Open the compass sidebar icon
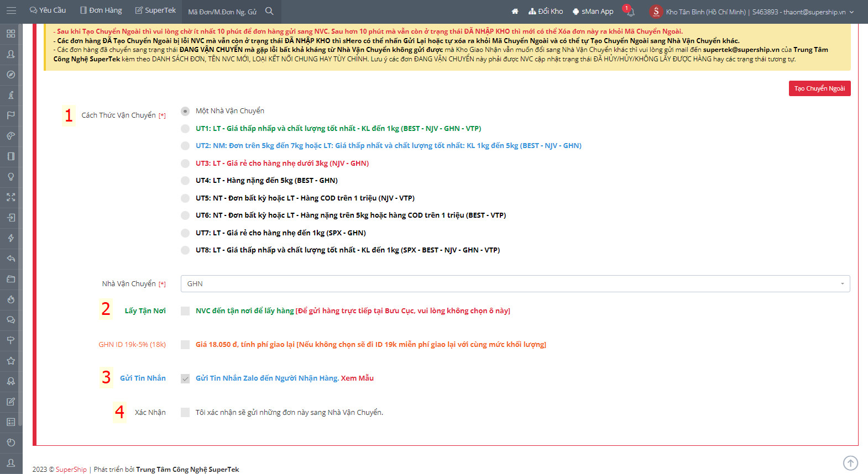868x474 pixels. coord(11,75)
